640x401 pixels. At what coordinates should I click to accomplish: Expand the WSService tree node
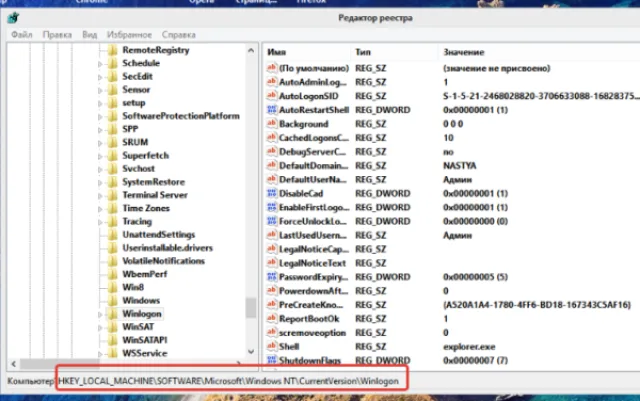pos(100,354)
